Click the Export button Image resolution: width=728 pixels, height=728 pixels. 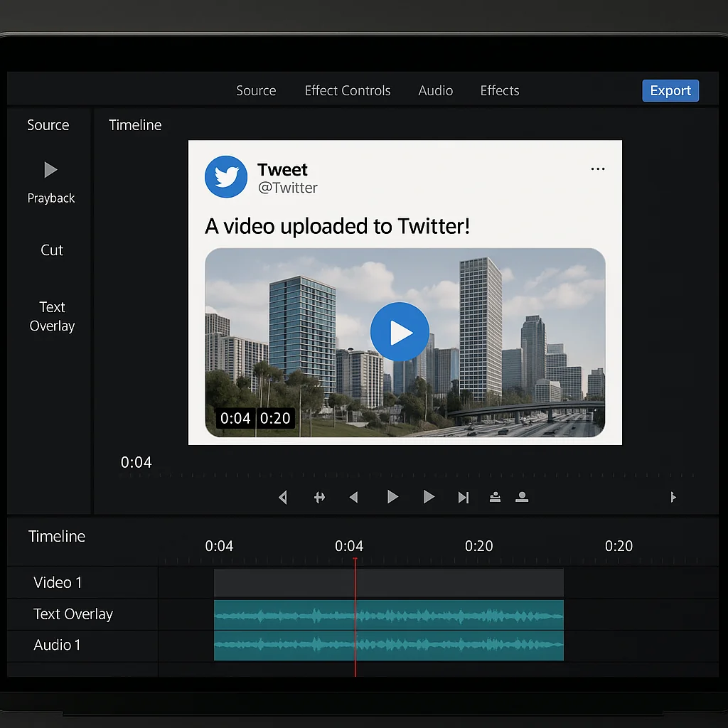(670, 90)
